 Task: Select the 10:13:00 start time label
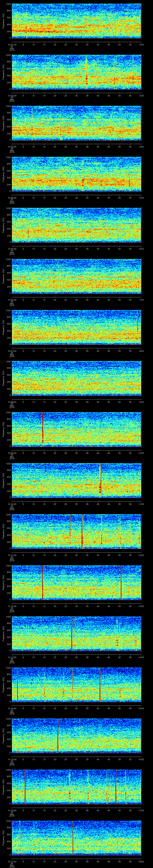coord(12,657)
